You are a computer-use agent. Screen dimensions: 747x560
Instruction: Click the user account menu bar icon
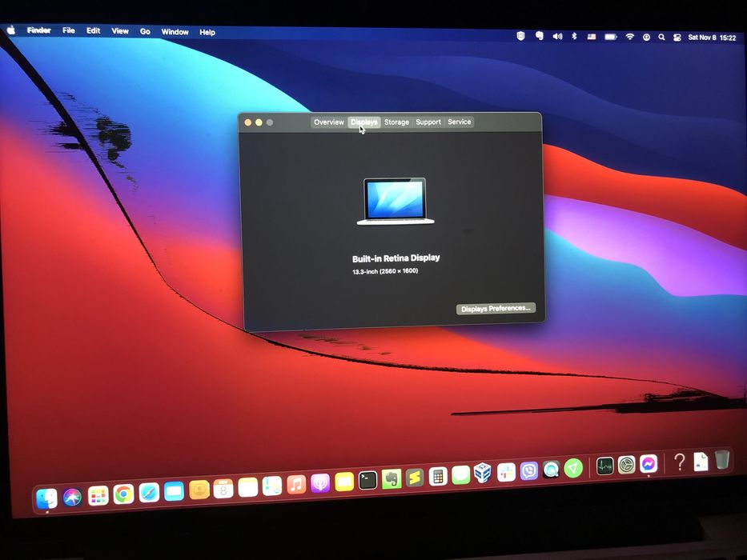(646, 37)
